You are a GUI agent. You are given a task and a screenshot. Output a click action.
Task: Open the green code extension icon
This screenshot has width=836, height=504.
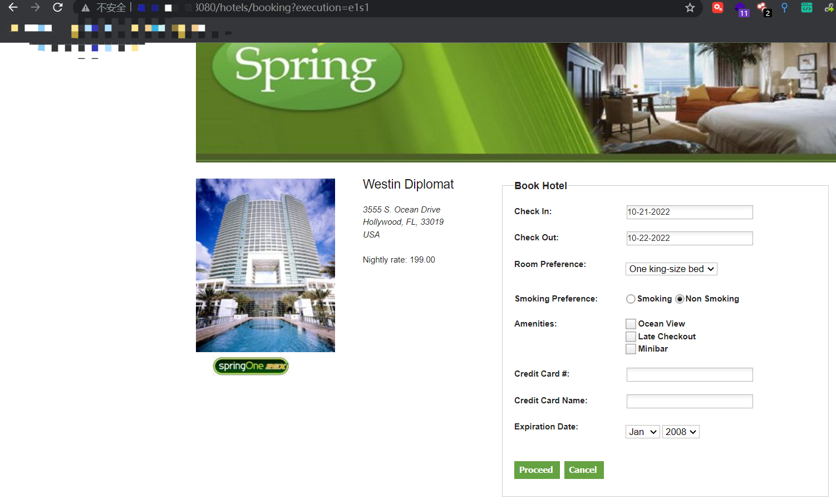[807, 7]
